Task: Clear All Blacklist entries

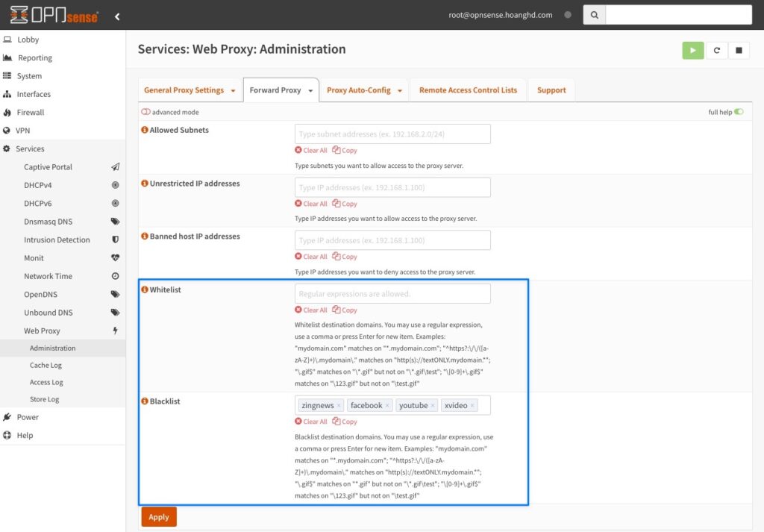Action: (x=311, y=422)
